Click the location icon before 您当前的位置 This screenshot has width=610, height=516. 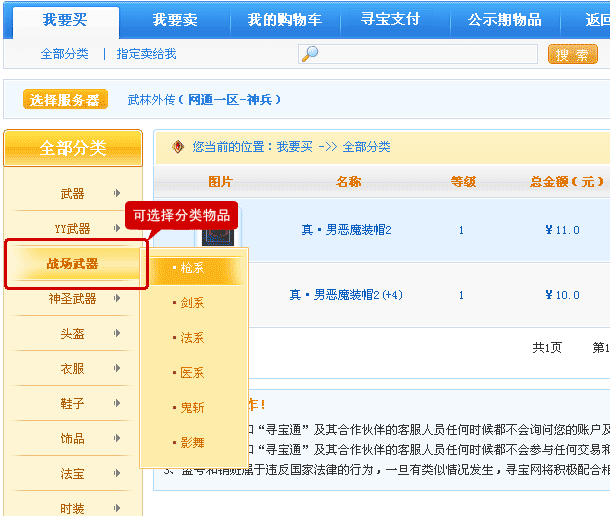pos(178,147)
